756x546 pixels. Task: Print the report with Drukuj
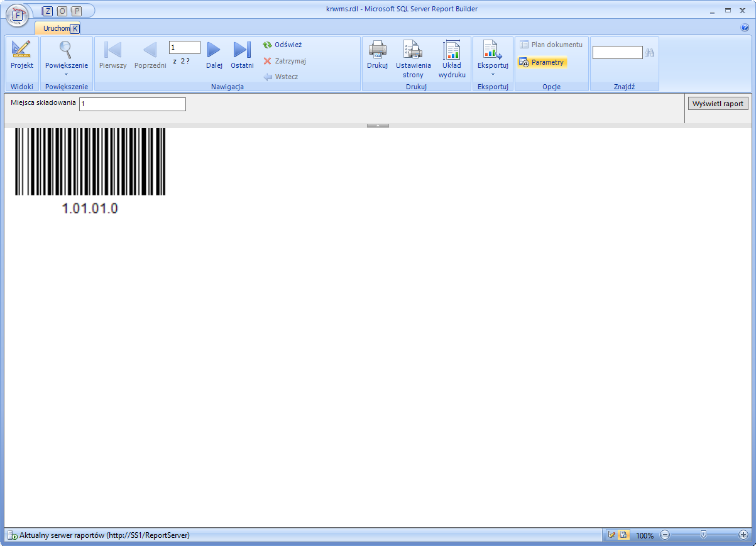pyautogui.click(x=377, y=55)
